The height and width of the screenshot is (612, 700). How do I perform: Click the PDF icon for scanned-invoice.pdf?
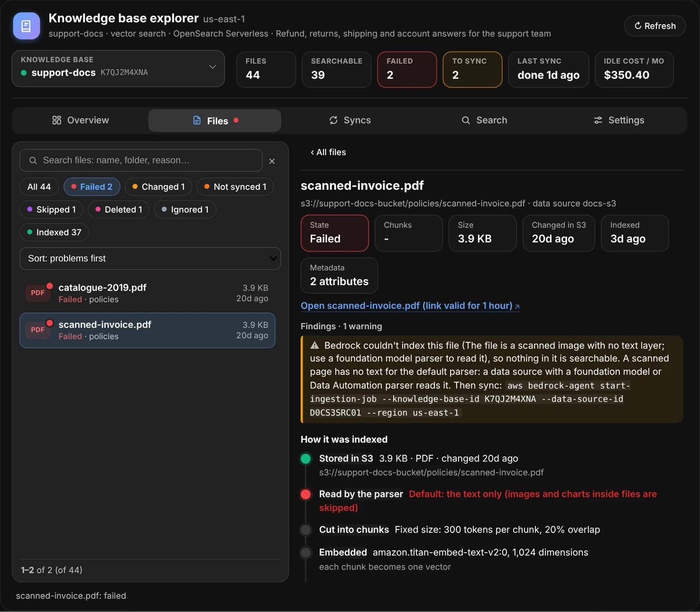38,330
